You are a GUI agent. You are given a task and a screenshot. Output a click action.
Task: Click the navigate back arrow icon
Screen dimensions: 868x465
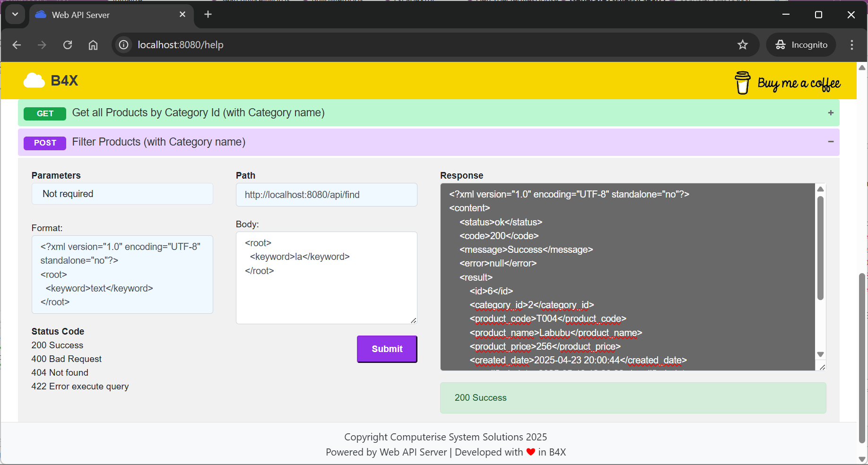pos(17,44)
